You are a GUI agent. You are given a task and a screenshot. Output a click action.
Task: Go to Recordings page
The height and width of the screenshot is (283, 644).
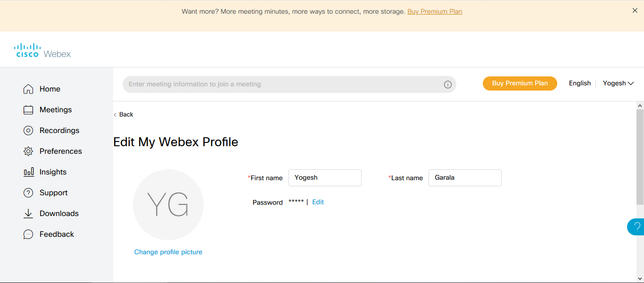tap(59, 131)
